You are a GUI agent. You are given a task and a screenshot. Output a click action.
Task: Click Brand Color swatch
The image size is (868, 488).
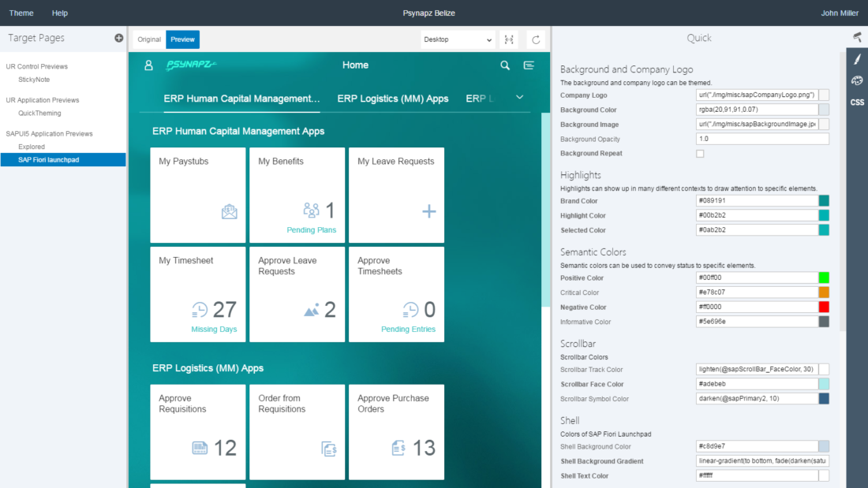[824, 201]
